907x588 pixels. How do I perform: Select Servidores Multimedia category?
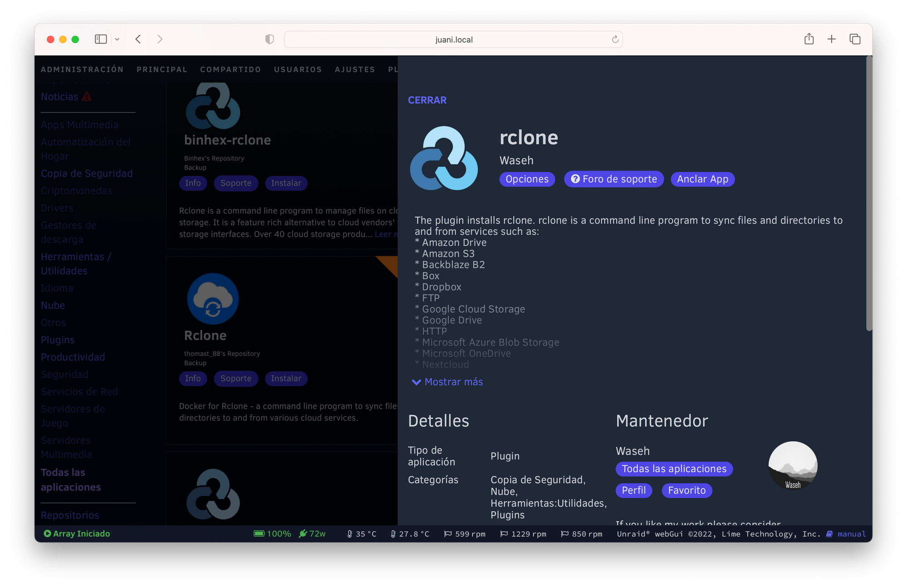tap(66, 447)
